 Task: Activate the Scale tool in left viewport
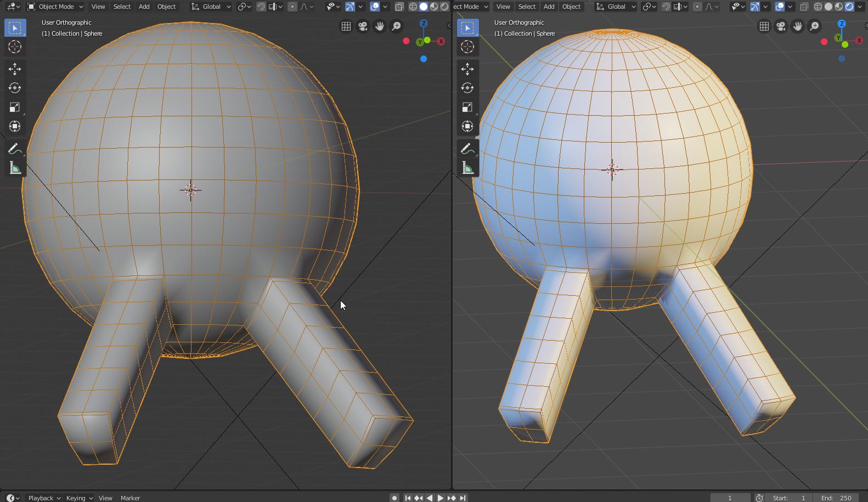[x=15, y=107]
